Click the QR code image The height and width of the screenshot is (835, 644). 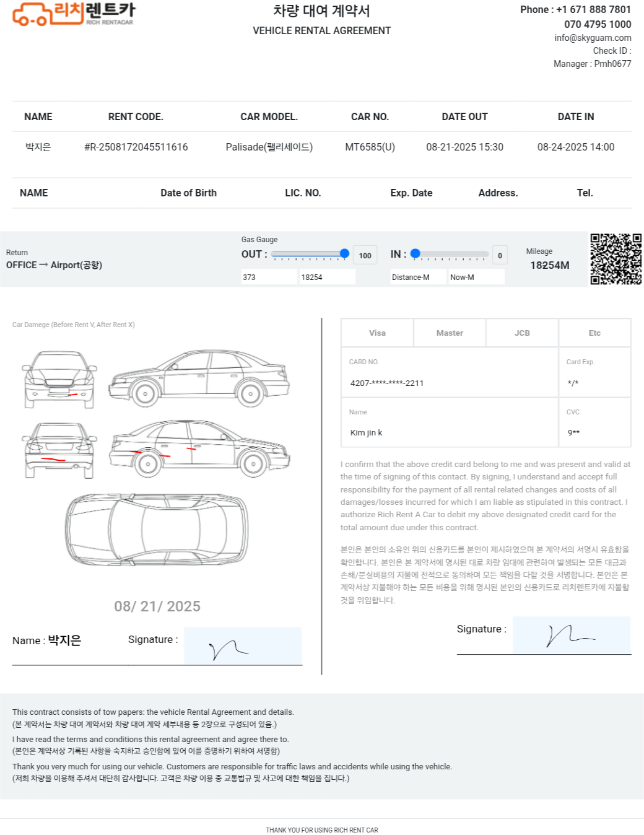click(616, 259)
